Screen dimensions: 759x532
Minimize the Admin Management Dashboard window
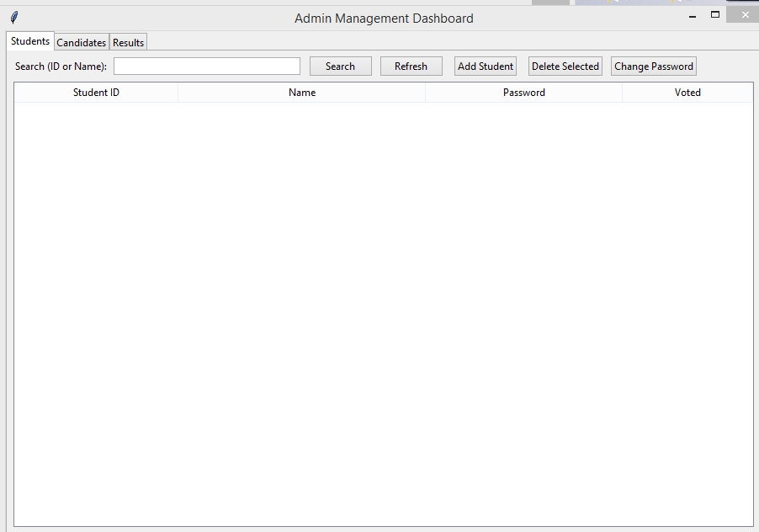693,16
